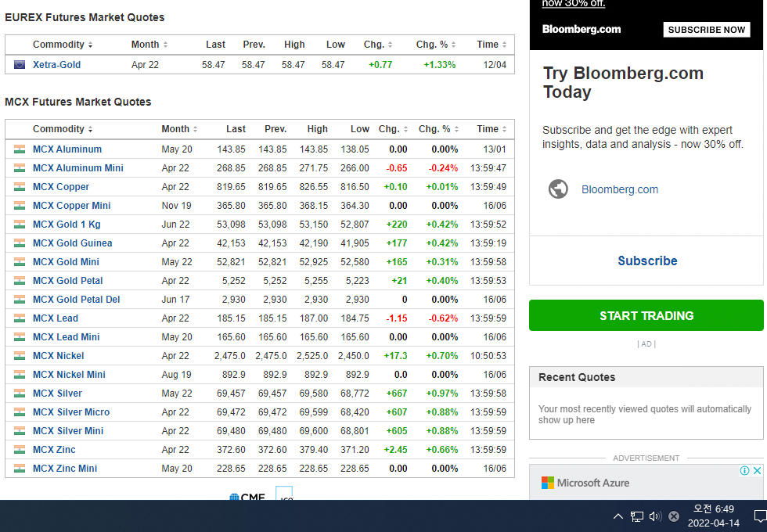Open the MCX Aluminum Mini link
This screenshot has height=532, width=767.
click(x=78, y=167)
